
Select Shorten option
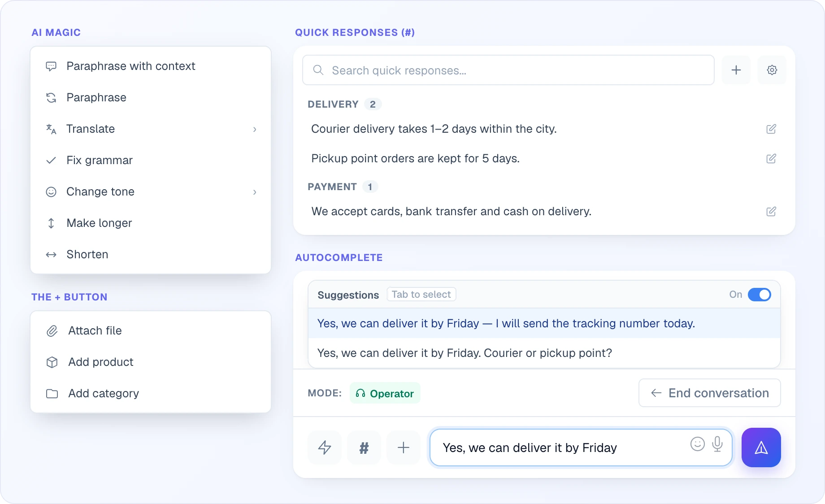click(151, 255)
